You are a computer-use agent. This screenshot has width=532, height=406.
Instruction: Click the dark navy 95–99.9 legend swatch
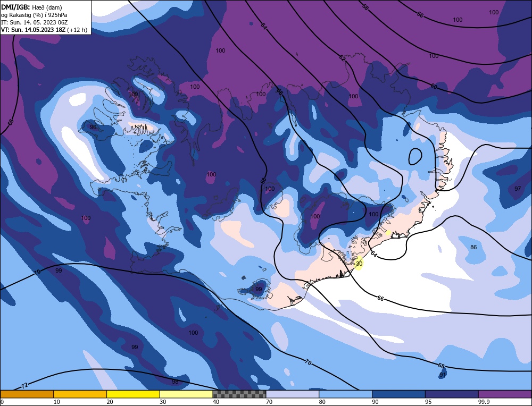[x=452, y=394]
